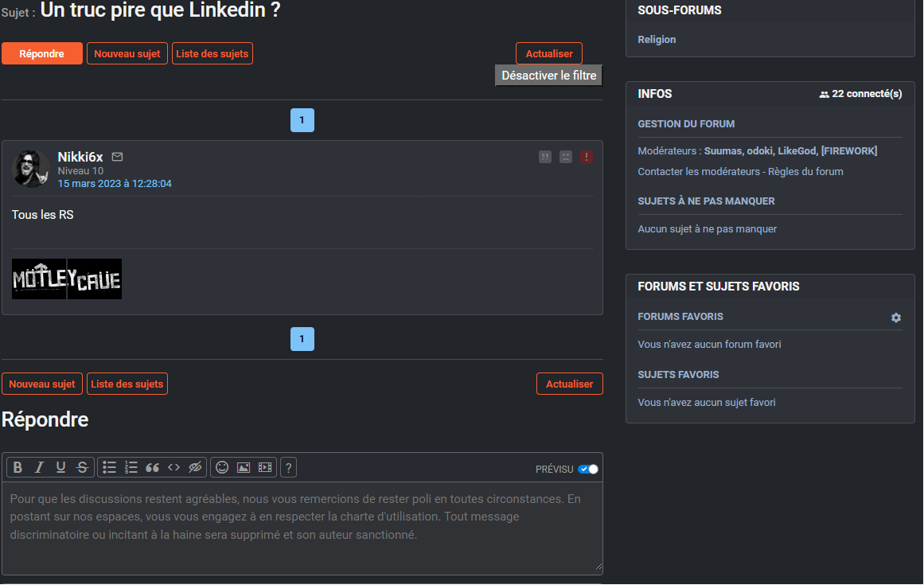The height and width of the screenshot is (585, 924).
Task: Click the text area resize grip corner
Action: click(x=598, y=567)
